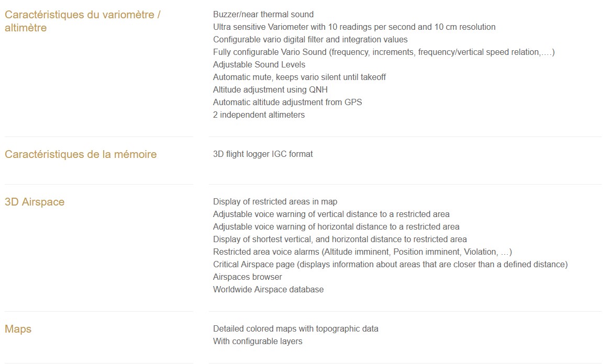Image resolution: width=611 pixels, height=364 pixels.
Task: Click the 'Airspaces browser' text
Action: tap(248, 277)
